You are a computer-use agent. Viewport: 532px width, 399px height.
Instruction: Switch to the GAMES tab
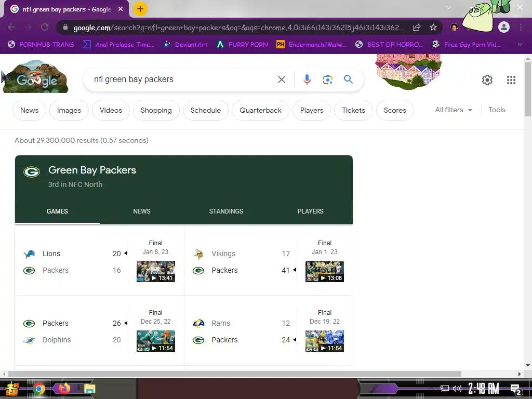pos(57,211)
